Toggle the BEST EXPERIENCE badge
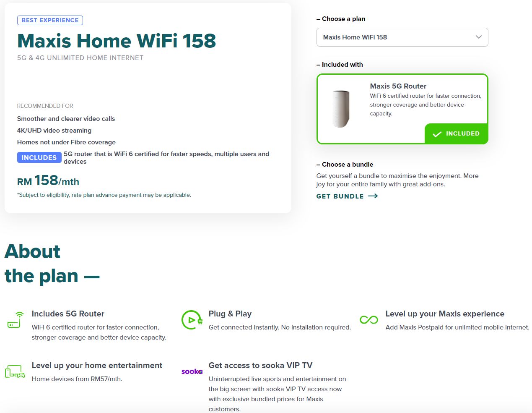The image size is (532, 413). coord(50,20)
